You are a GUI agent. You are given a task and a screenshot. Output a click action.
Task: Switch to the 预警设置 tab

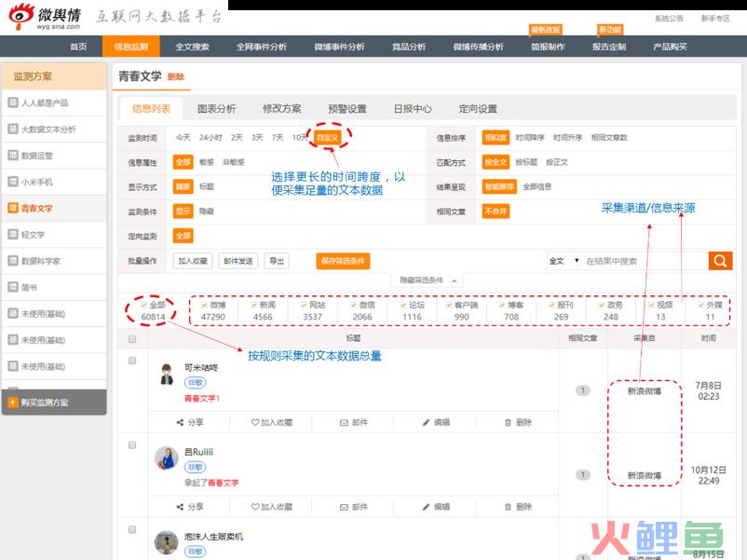coord(347,109)
